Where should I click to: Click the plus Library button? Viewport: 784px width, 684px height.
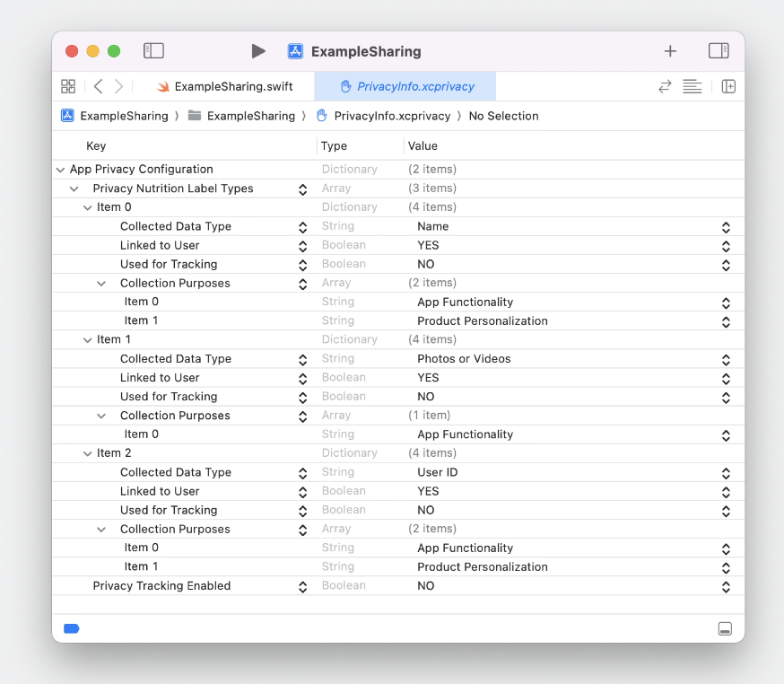[x=670, y=51]
